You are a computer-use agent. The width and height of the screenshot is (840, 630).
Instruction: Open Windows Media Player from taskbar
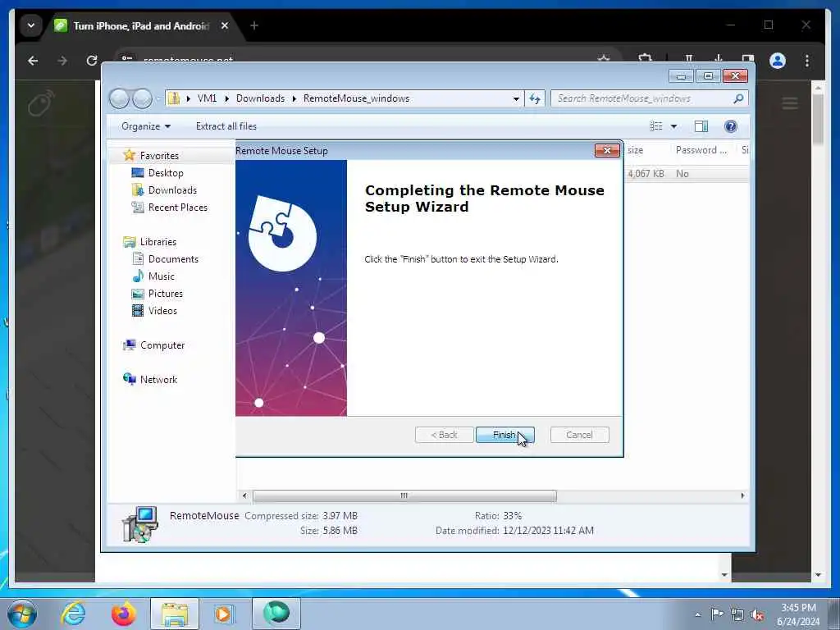coord(224,614)
